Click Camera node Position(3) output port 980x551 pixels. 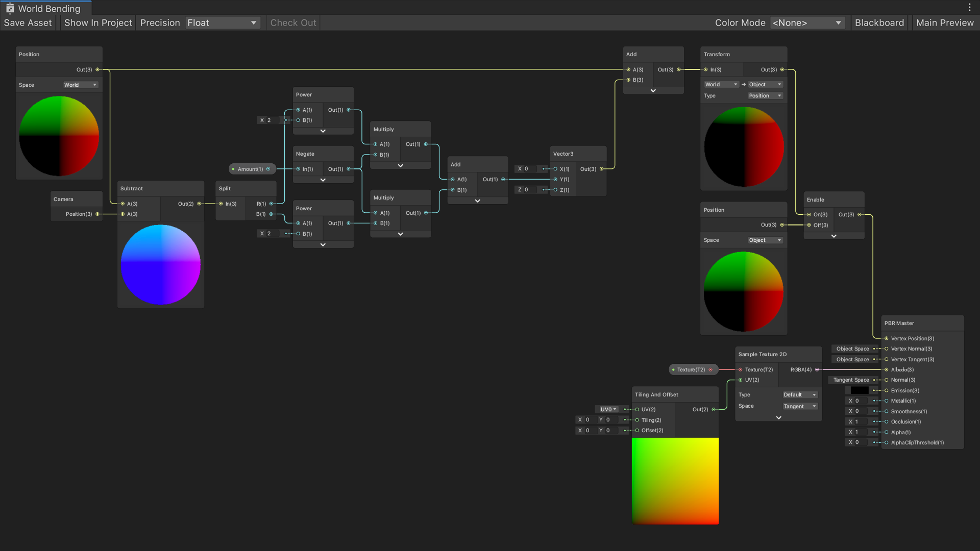[x=97, y=214]
